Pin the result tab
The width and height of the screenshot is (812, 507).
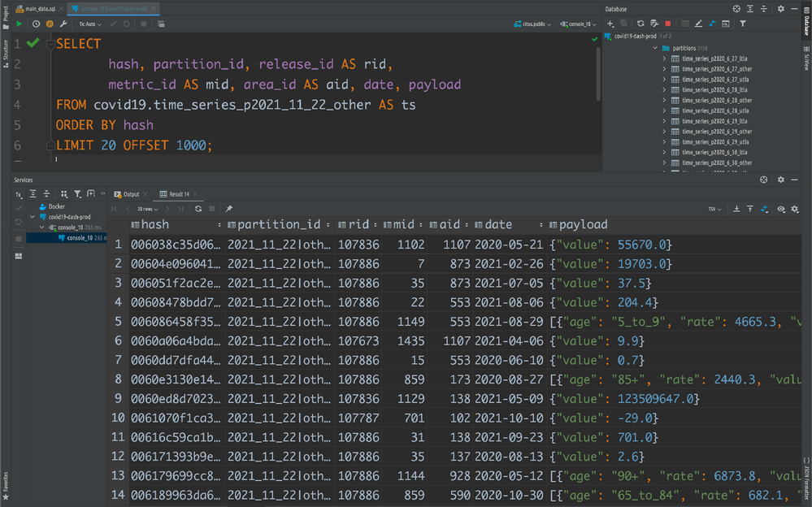(x=229, y=209)
